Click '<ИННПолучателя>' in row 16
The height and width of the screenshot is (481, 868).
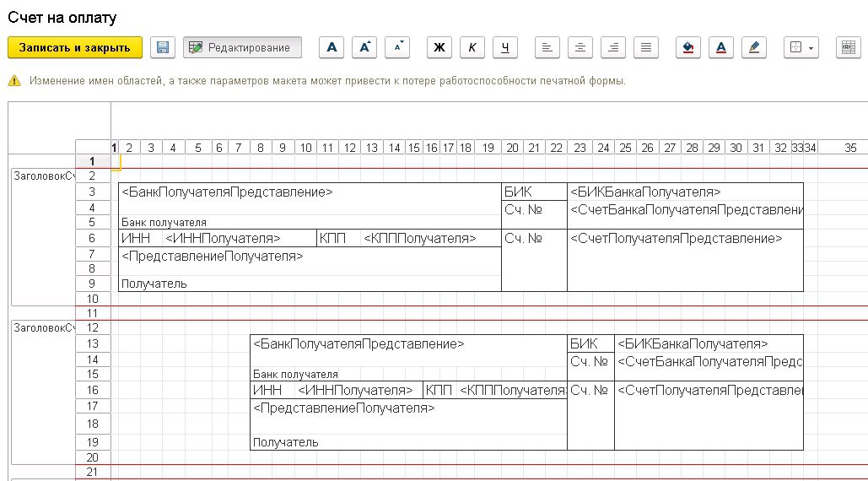(x=355, y=390)
